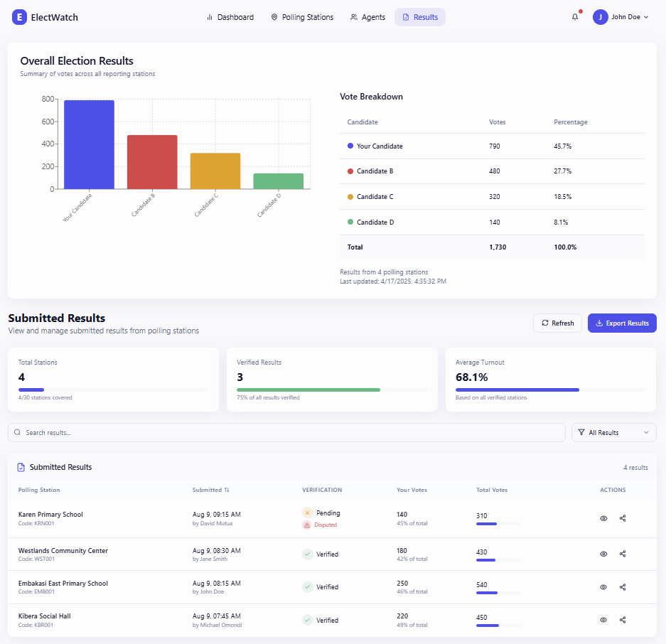Viewport: 666px width, 644px height.
Task: Go to the Polling Stations tab
Action: tap(302, 17)
